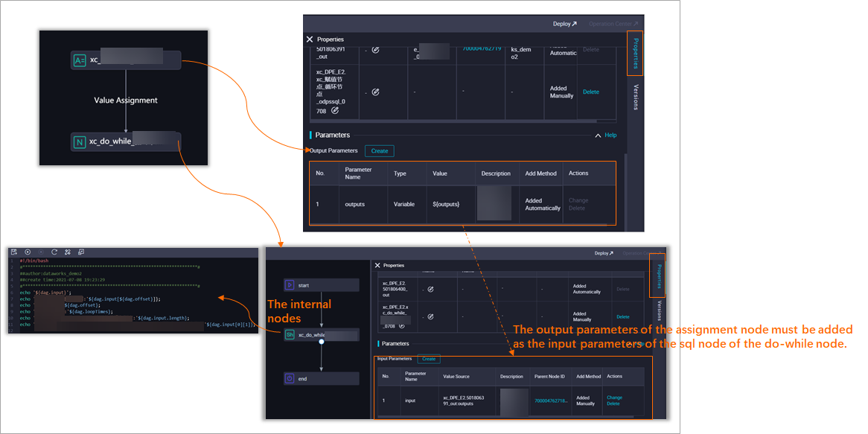The height and width of the screenshot is (434, 868).
Task: Click the save icon in the code editor toolbar
Action: click(14, 252)
